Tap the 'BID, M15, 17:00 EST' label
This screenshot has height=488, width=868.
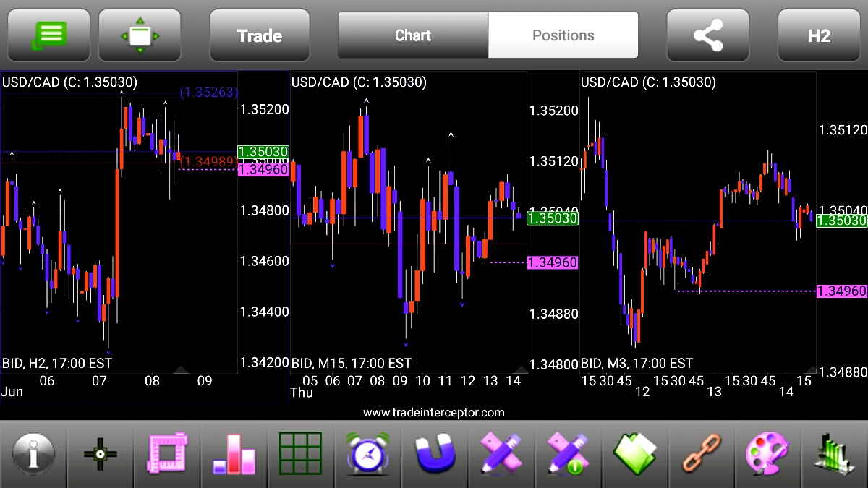[x=352, y=363]
